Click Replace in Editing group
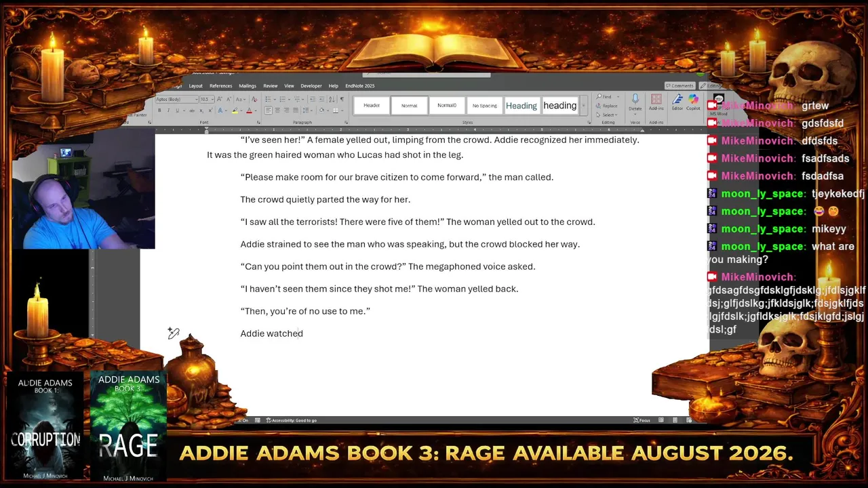The image size is (868, 488). point(606,106)
